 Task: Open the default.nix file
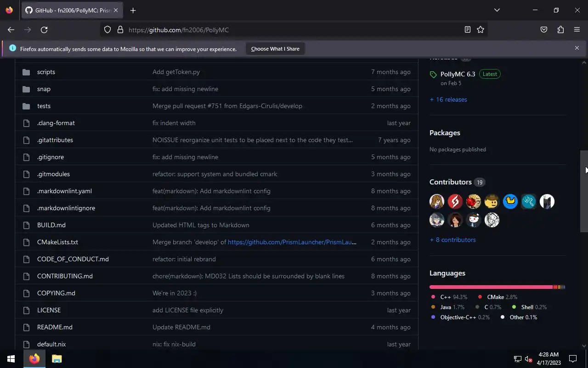51,345
